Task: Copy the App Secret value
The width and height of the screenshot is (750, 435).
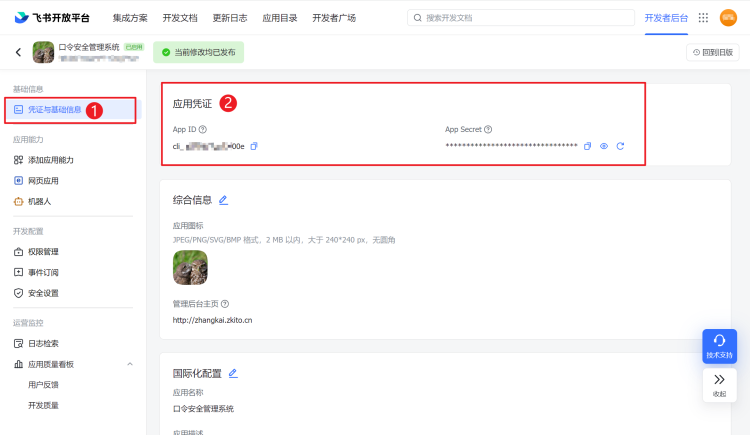Action: 588,146
